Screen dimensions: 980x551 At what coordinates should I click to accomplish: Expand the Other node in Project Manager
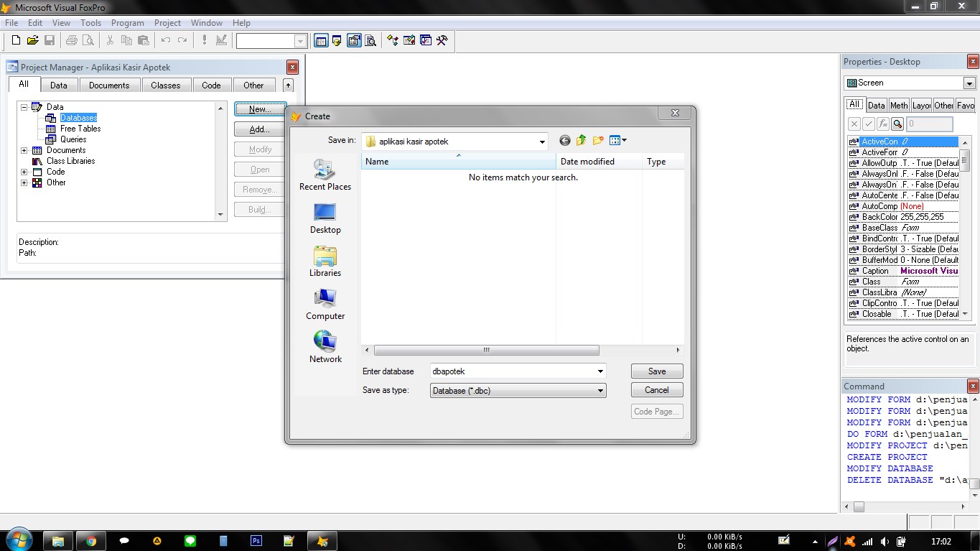[x=24, y=182]
